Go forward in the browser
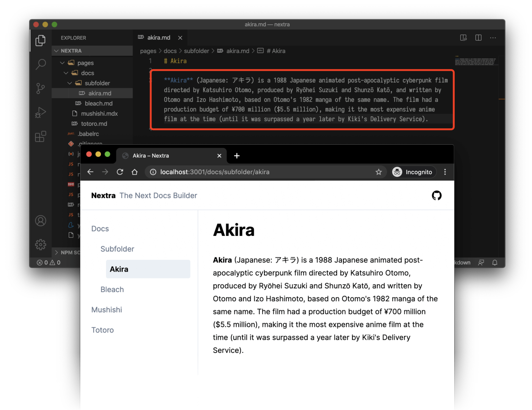Screen dimensions: 532x410 tap(105, 172)
